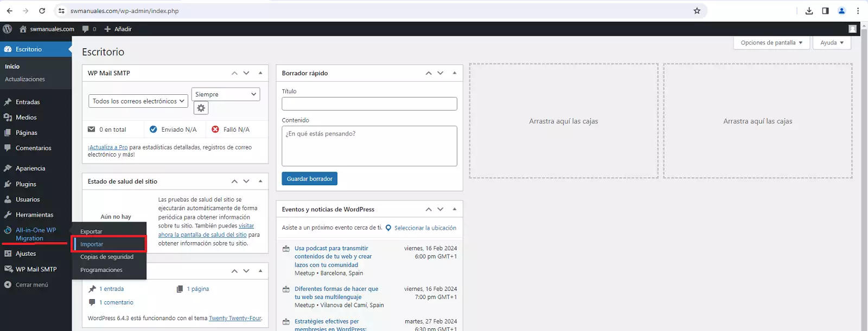Collapse the Eventos y noticias de WordPress panel
Screen dimensions: 868x331
455,209
